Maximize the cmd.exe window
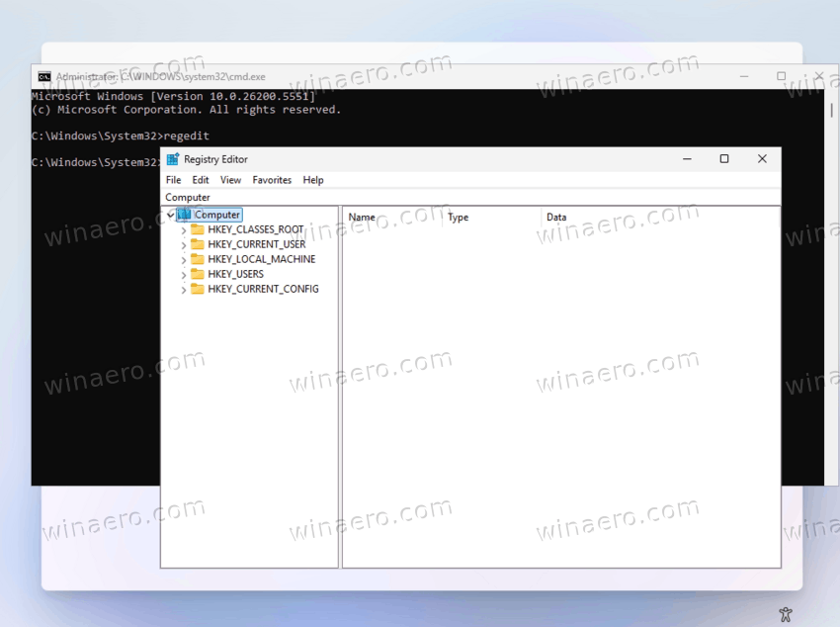 [781, 76]
